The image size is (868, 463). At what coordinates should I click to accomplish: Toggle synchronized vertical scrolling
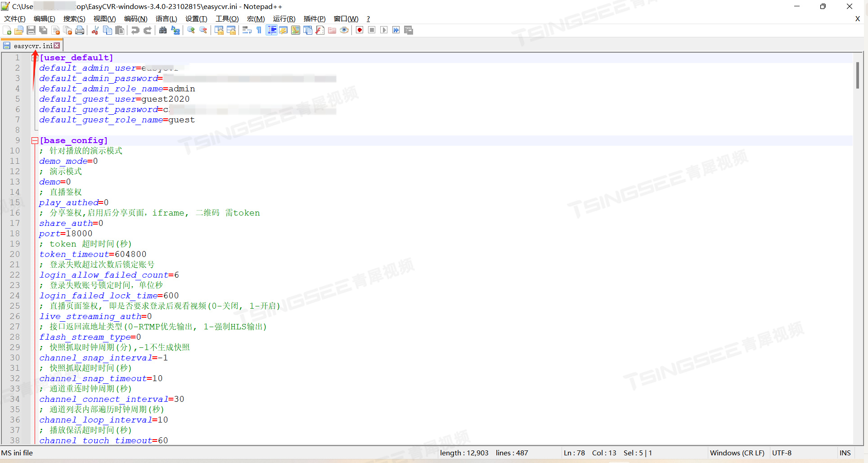pos(219,30)
